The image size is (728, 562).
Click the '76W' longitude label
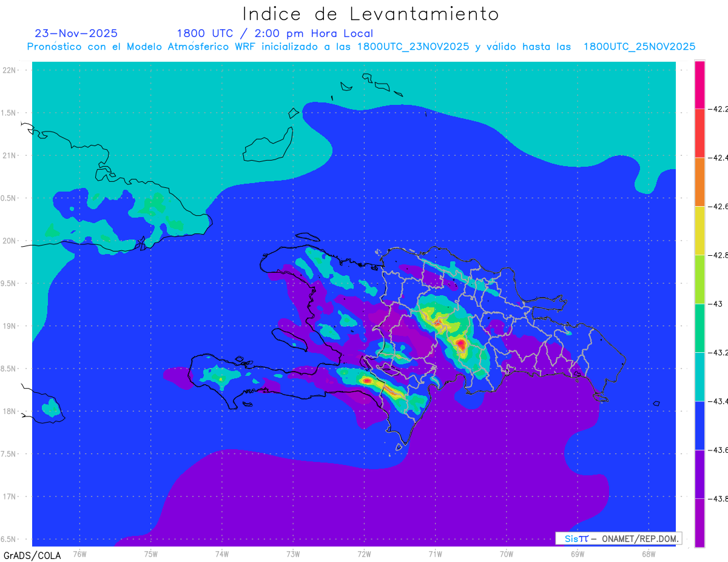tap(79, 553)
